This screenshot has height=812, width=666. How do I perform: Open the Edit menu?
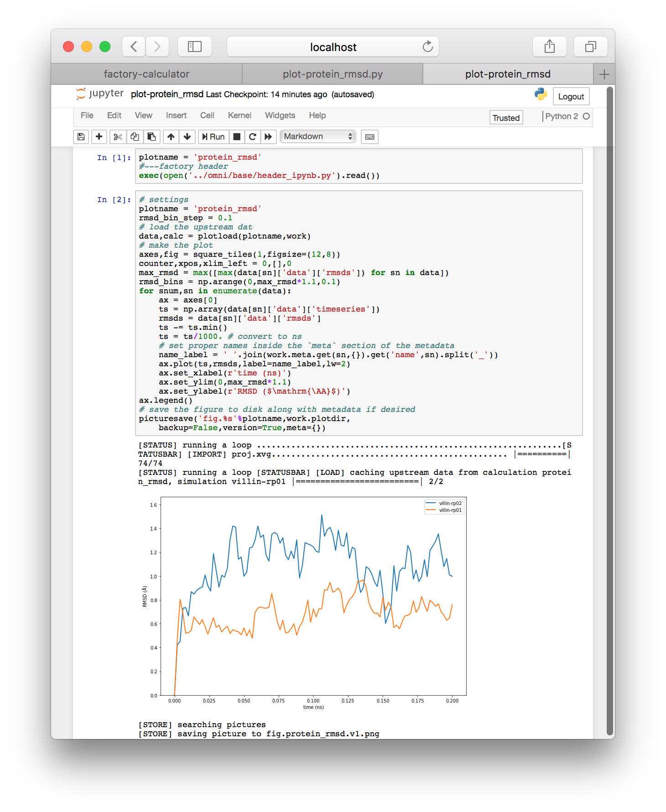pyautogui.click(x=114, y=115)
